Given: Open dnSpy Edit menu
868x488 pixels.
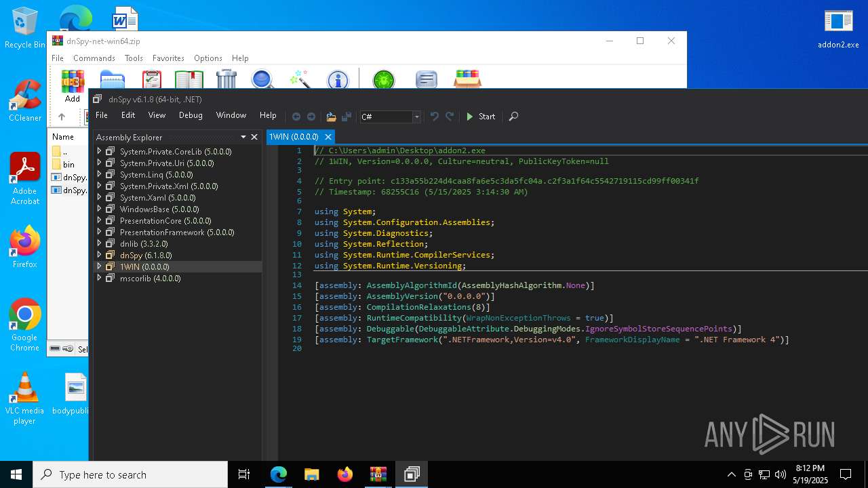Looking at the screenshot, I should (128, 115).
